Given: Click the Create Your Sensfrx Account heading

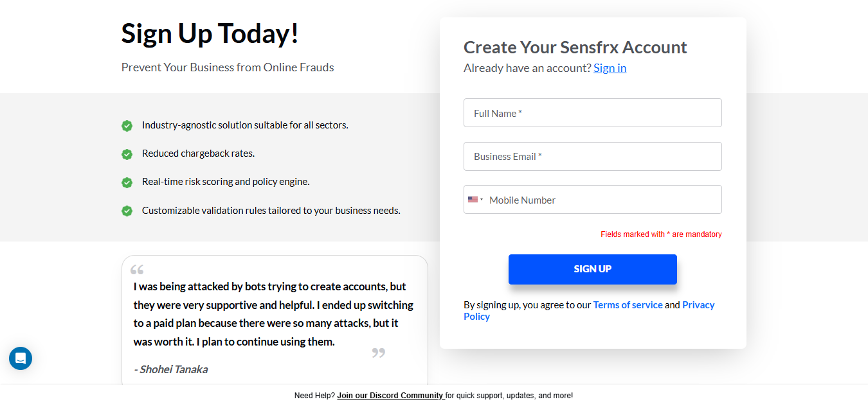Looking at the screenshot, I should coord(575,48).
